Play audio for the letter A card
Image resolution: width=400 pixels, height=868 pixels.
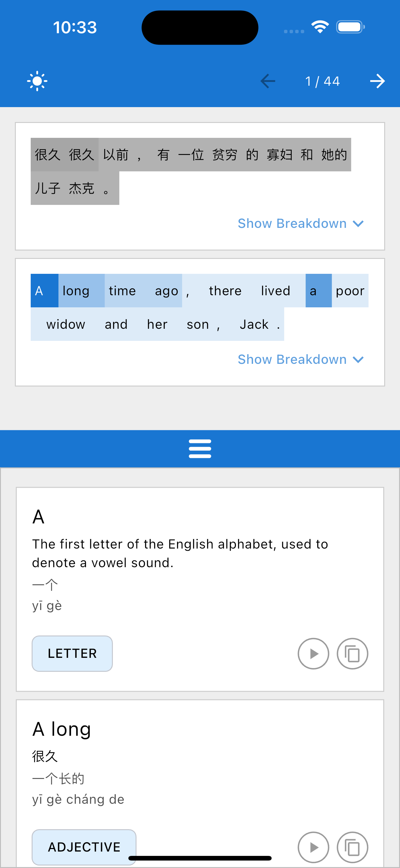tap(313, 653)
